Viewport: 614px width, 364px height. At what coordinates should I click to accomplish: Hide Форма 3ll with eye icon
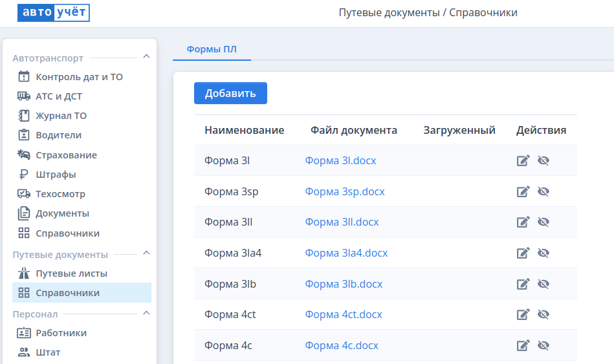point(543,222)
